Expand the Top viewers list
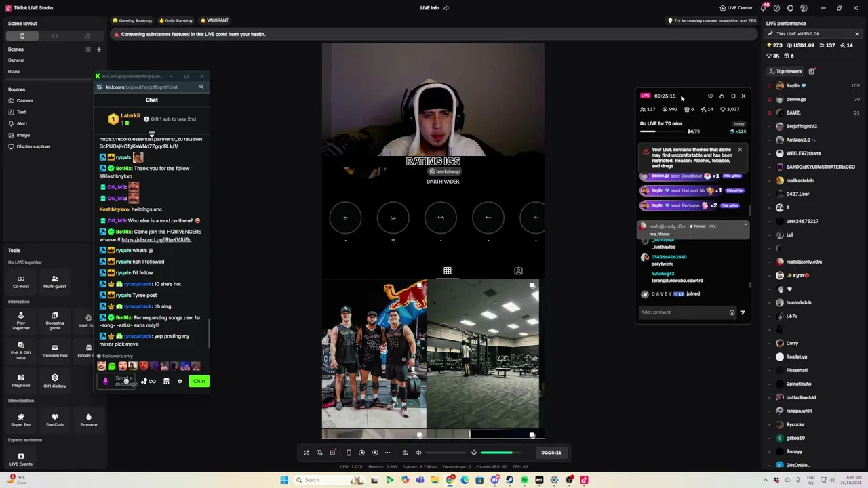This screenshot has height=488, width=868. coord(785,71)
